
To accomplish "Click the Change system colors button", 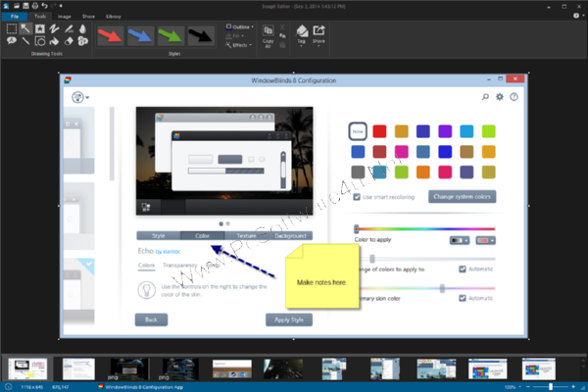I will pyautogui.click(x=462, y=197).
